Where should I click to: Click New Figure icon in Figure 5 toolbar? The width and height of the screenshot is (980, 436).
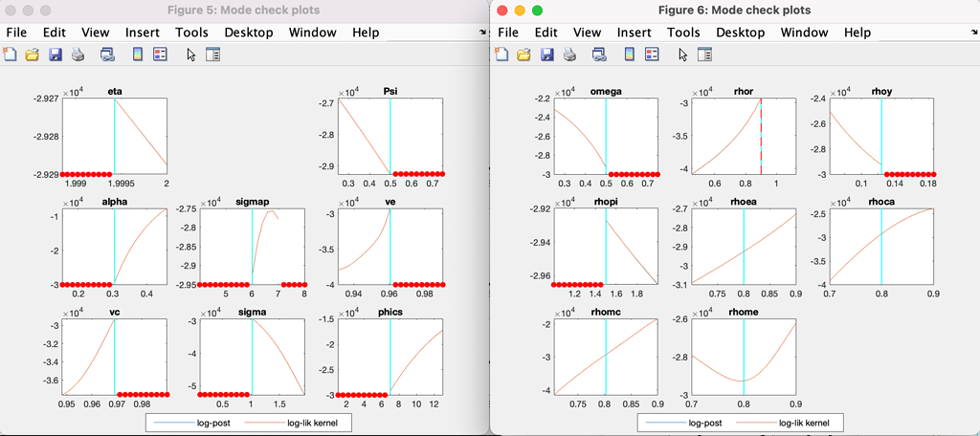(11, 54)
